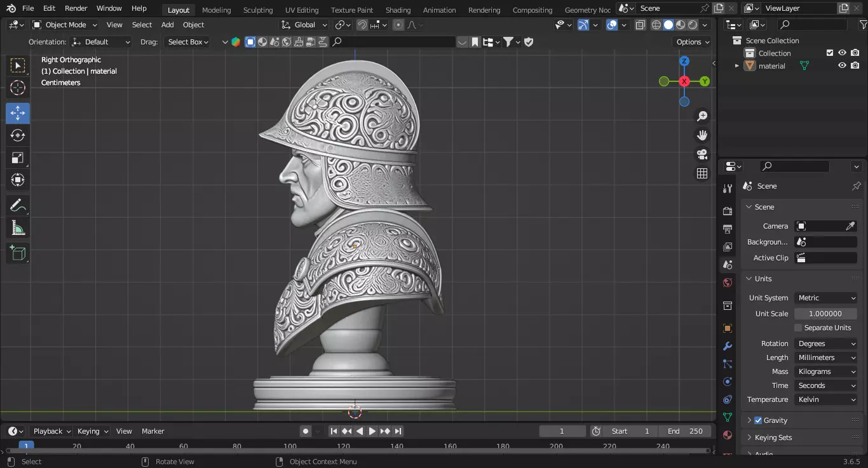Click the Blender logo menu icon

point(11,8)
